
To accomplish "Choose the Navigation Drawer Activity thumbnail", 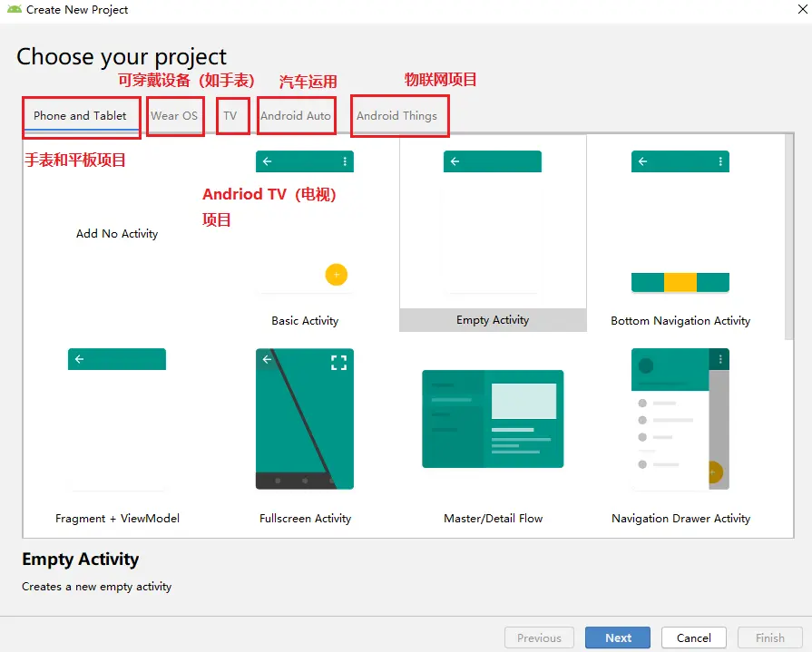I will click(x=680, y=419).
